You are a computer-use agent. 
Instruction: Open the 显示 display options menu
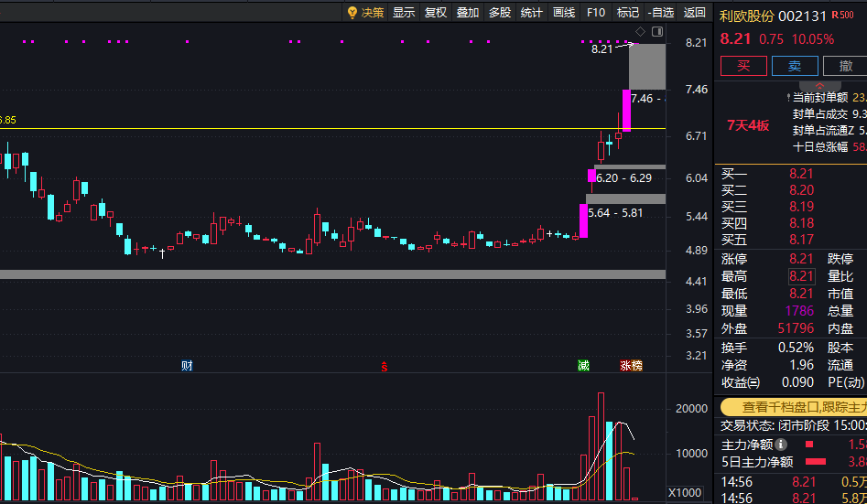[404, 12]
